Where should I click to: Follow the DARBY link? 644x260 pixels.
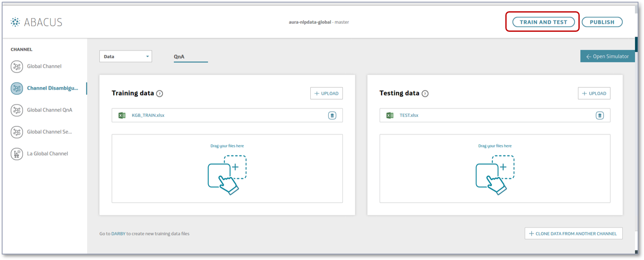(x=118, y=234)
